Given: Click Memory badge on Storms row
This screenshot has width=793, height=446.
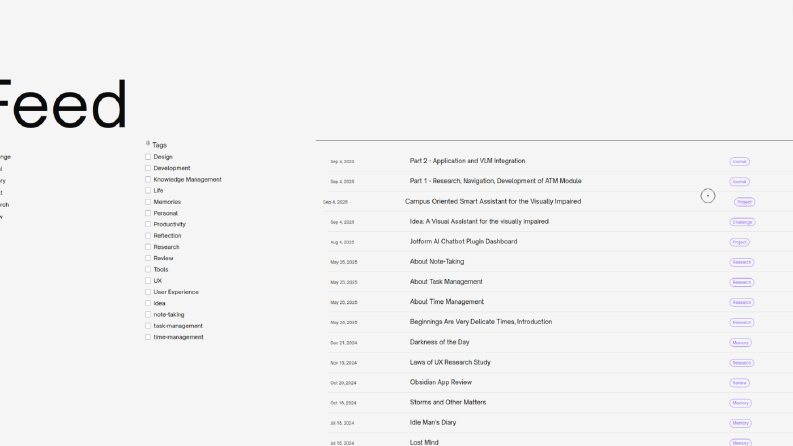Looking at the screenshot, I should pos(740,403).
